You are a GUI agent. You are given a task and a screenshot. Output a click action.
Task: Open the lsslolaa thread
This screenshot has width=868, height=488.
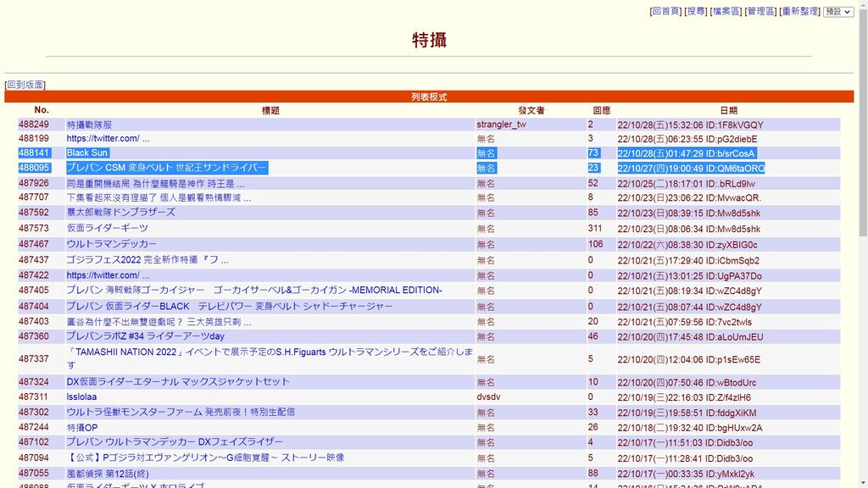81,397
